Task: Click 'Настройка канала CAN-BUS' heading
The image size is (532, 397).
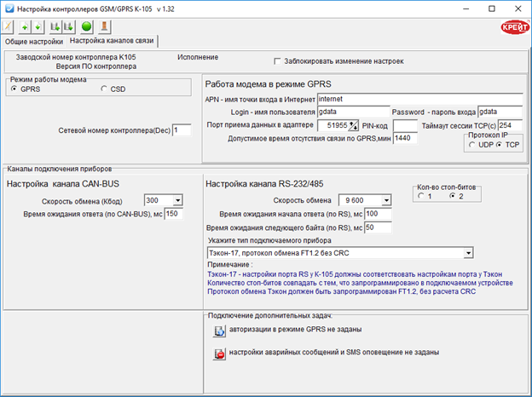Action: tap(63, 184)
